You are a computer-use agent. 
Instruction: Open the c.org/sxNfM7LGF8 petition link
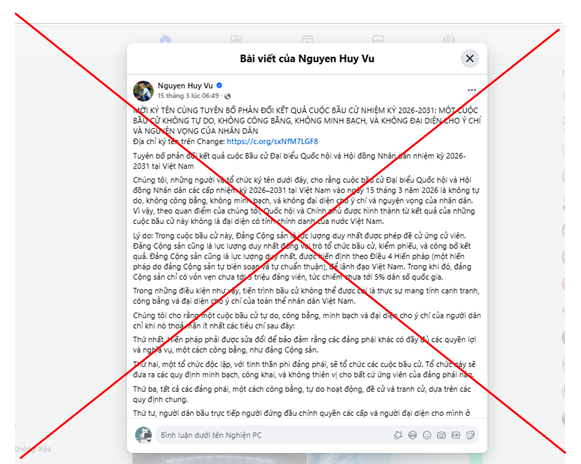coord(272,141)
